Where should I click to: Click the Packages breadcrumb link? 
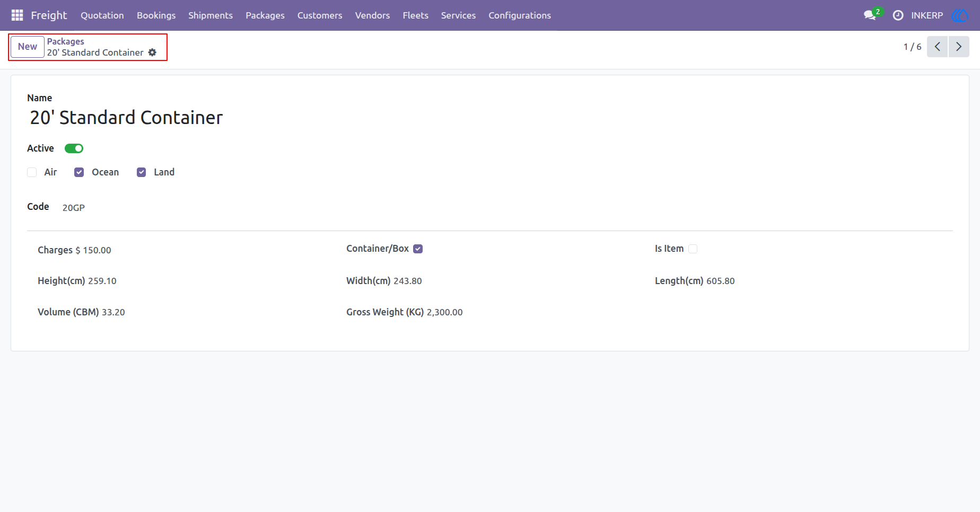[65, 41]
